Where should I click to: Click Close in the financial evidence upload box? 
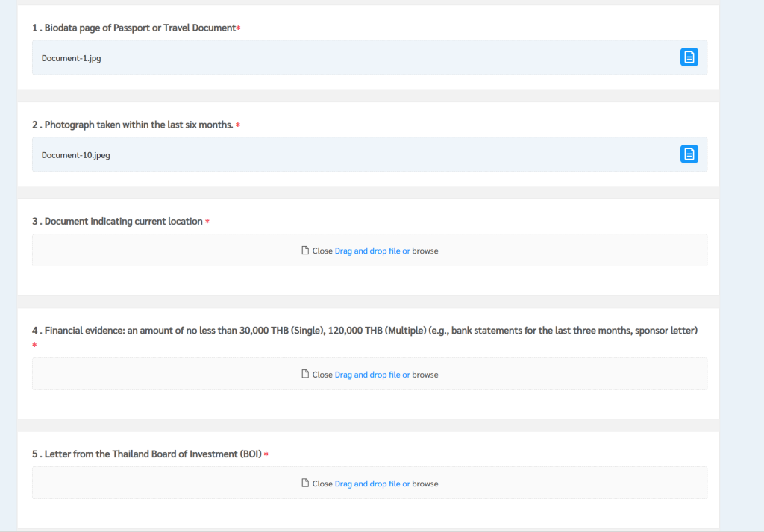[x=322, y=375]
